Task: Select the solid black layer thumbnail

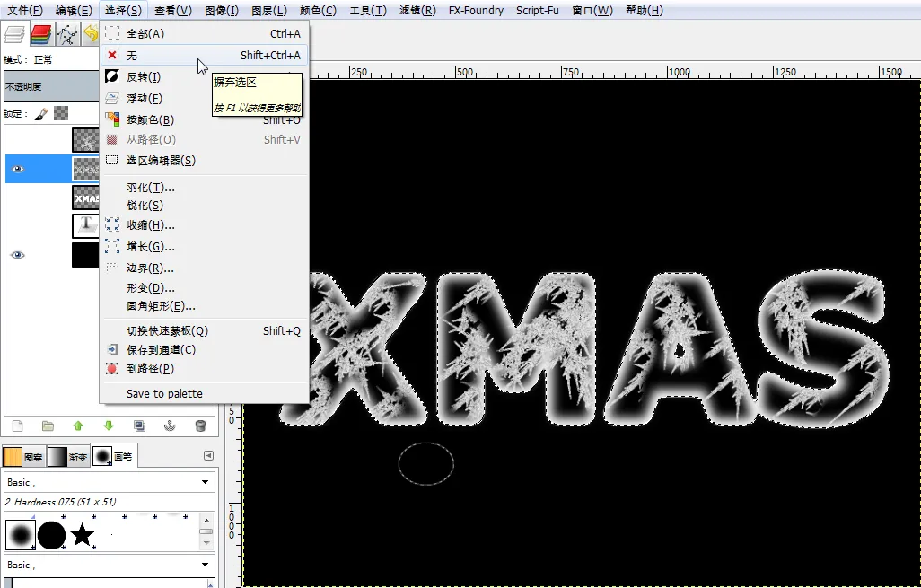Action: pyautogui.click(x=86, y=255)
